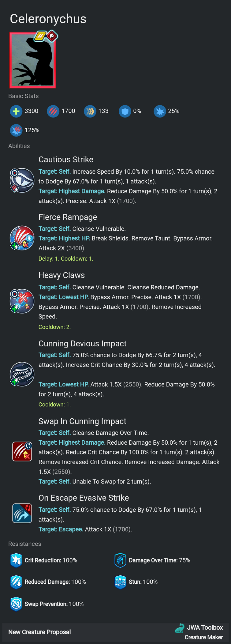Click the red claw attack stat icon
This screenshot has width=231, height=644.
(x=53, y=111)
